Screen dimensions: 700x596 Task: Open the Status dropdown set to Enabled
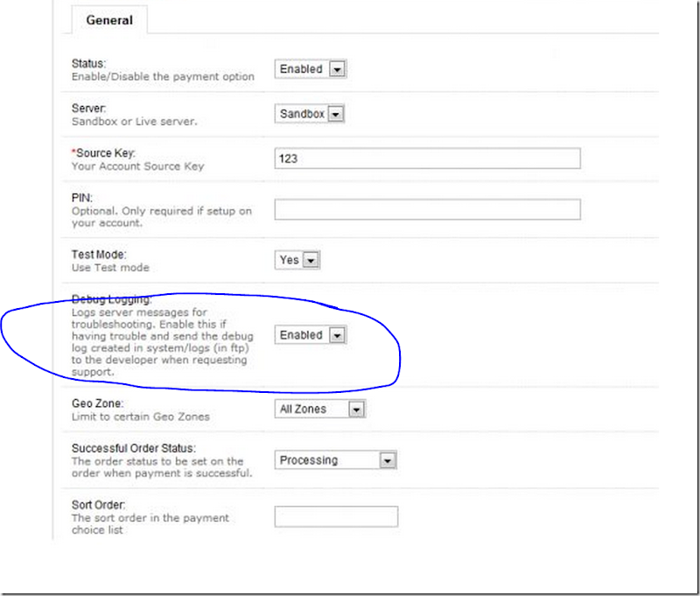click(311, 69)
